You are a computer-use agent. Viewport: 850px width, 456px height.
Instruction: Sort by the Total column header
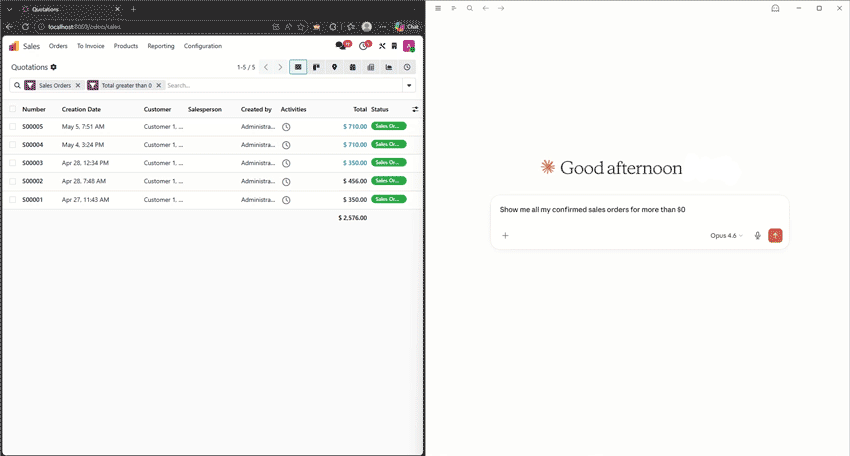(360, 110)
